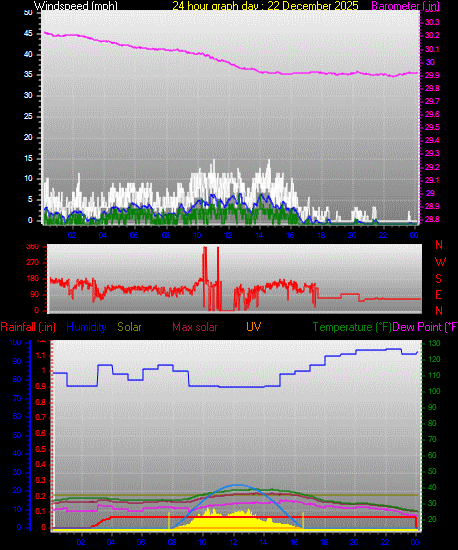The height and width of the screenshot is (550, 458).
Task: Click the '120' temperature axis value
Action: (434, 360)
